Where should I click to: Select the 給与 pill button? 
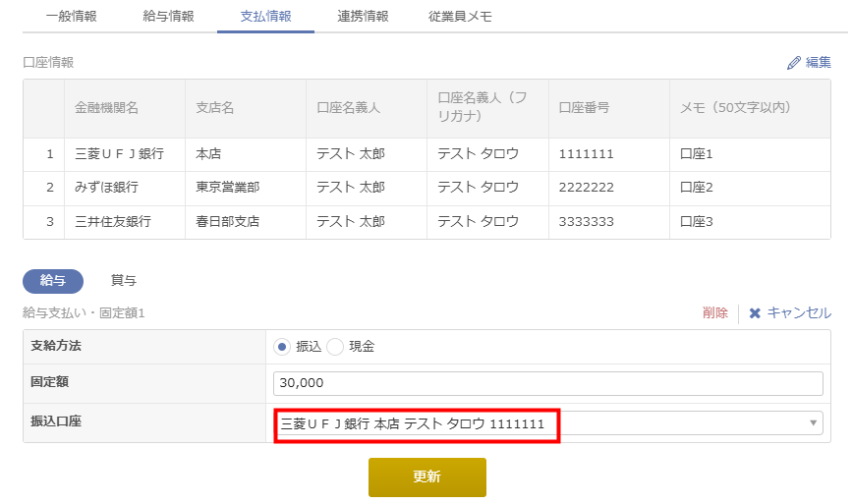click(x=53, y=281)
